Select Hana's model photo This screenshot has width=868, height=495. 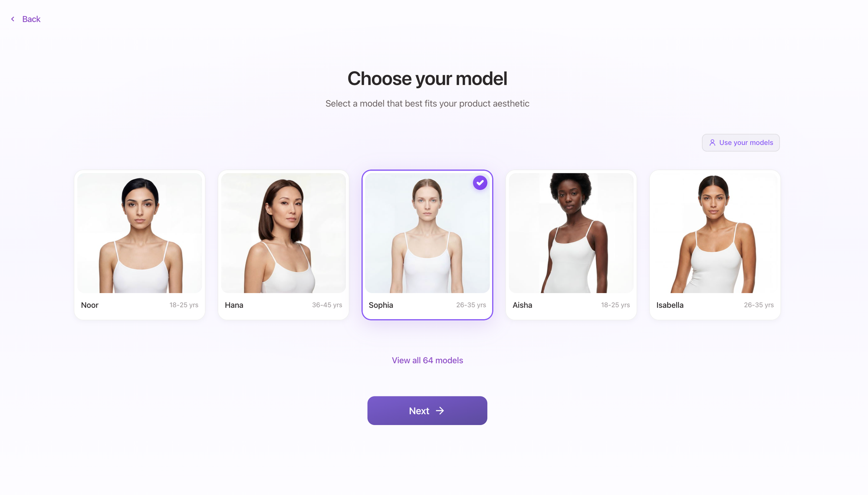pos(283,233)
